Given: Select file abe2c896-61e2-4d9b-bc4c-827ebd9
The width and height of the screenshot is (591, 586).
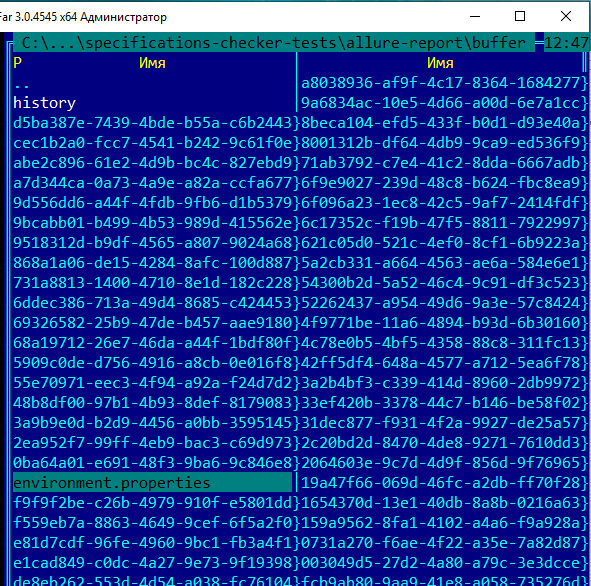Looking at the screenshot, I should pyautogui.click(x=152, y=163).
